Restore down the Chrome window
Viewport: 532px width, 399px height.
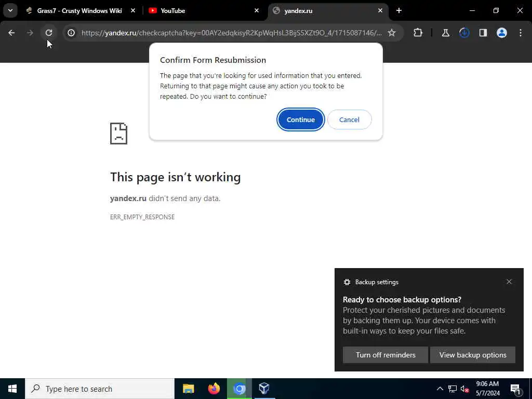point(496,11)
